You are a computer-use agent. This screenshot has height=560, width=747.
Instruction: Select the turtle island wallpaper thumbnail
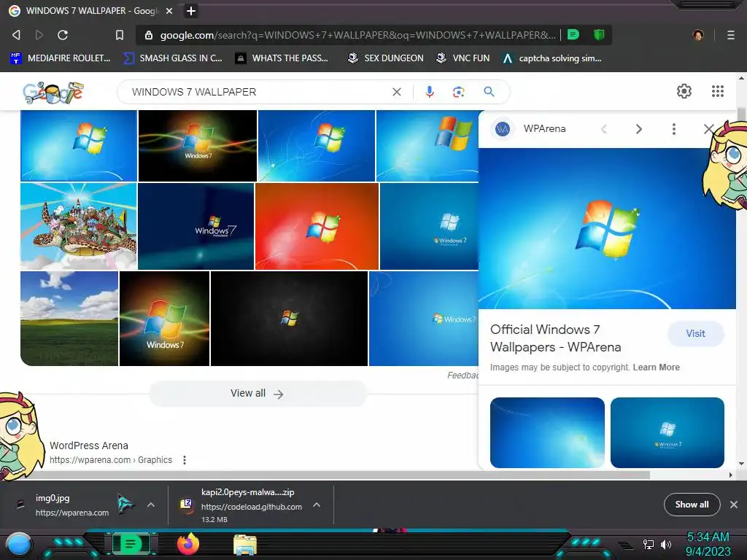79,226
